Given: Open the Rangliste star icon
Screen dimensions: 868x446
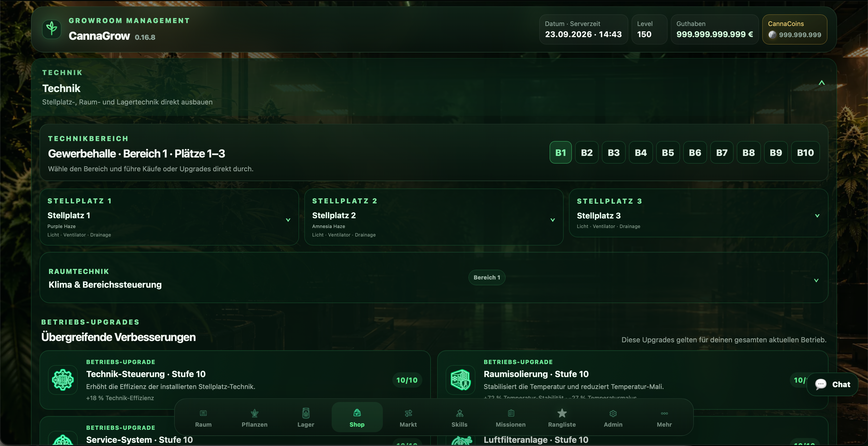Looking at the screenshot, I should tap(562, 413).
